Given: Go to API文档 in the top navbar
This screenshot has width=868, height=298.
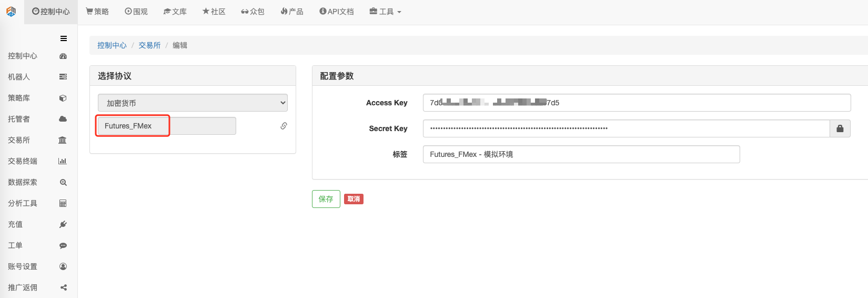Looking at the screenshot, I should (337, 12).
